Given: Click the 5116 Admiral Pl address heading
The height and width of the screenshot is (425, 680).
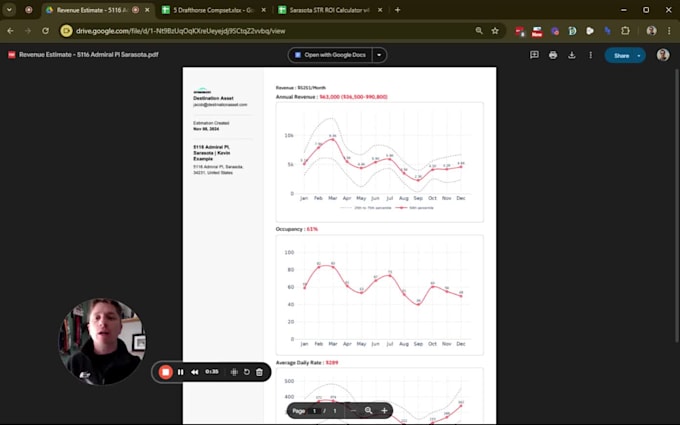Looking at the screenshot, I should (x=212, y=153).
